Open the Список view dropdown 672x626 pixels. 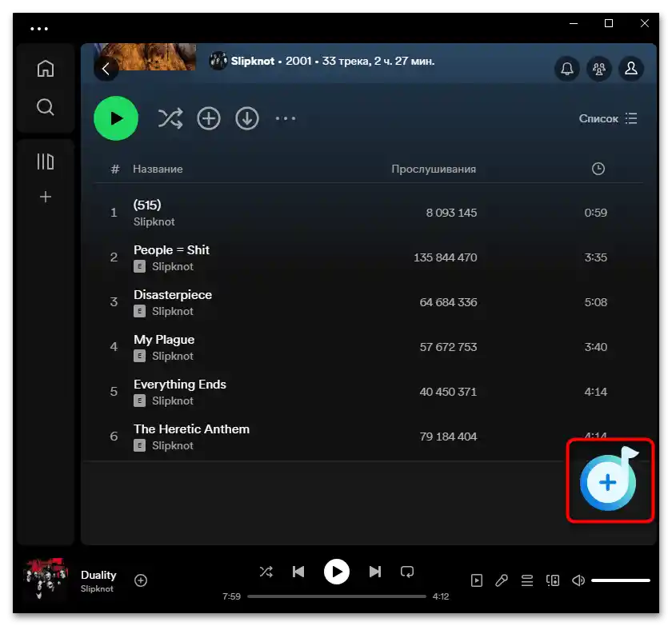coord(608,118)
